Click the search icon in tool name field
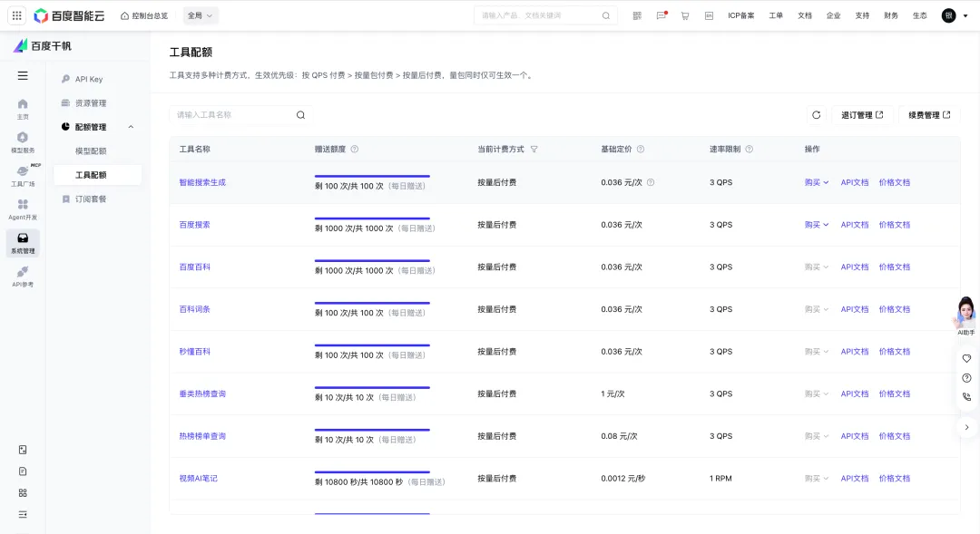The image size is (980, 534). (x=300, y=115)
